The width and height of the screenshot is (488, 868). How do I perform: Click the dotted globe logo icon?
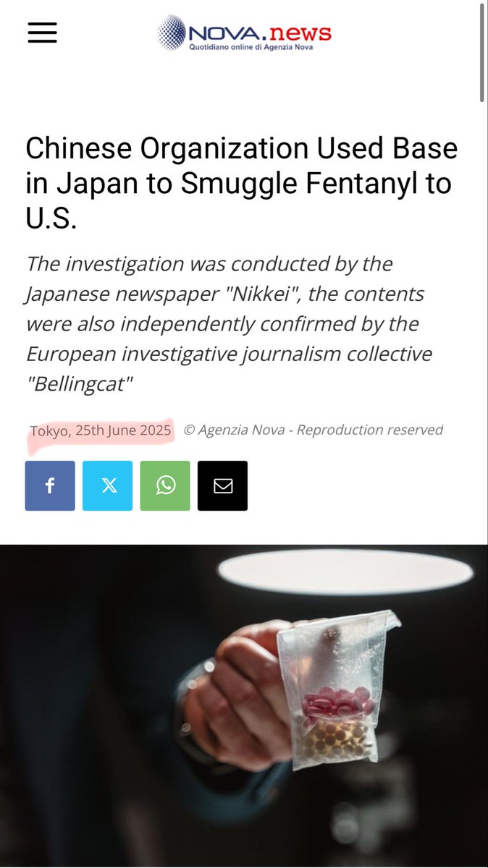(x=172, y=32)
